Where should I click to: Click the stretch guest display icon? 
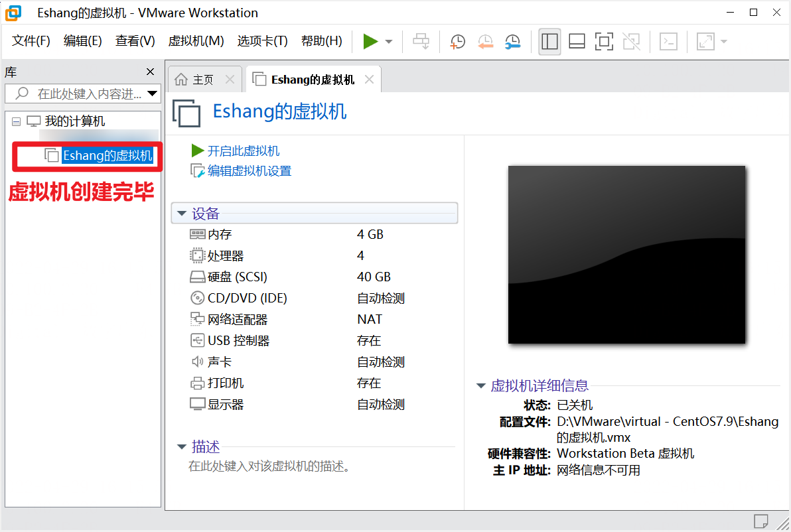point(705,41)
